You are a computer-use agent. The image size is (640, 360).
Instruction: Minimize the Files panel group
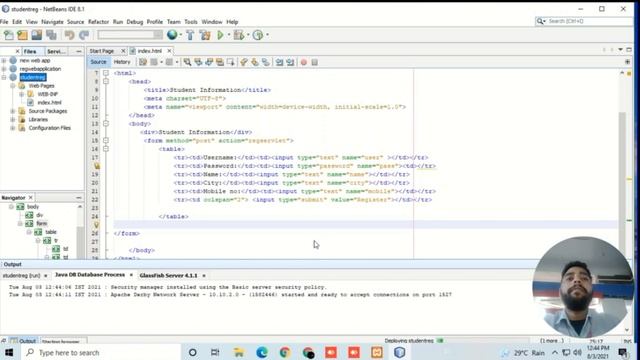point(78,51)
